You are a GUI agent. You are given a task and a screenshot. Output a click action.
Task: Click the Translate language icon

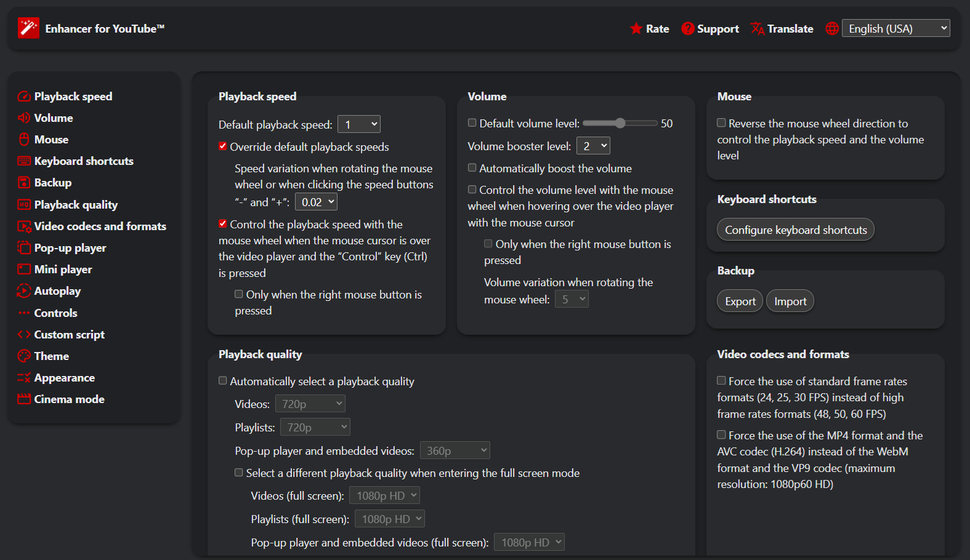[x=758, y=29]
